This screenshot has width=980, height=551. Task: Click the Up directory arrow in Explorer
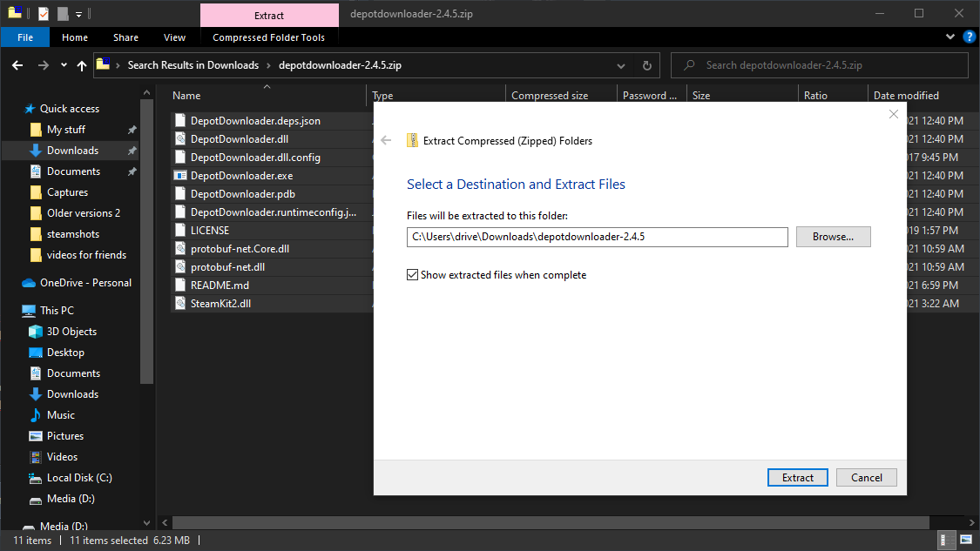click(x=82, y=65)
